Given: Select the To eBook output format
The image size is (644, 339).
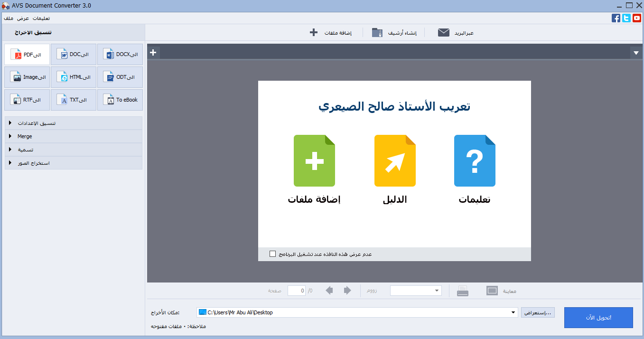Looking at the screenshot, I should [x=120, y=100].
